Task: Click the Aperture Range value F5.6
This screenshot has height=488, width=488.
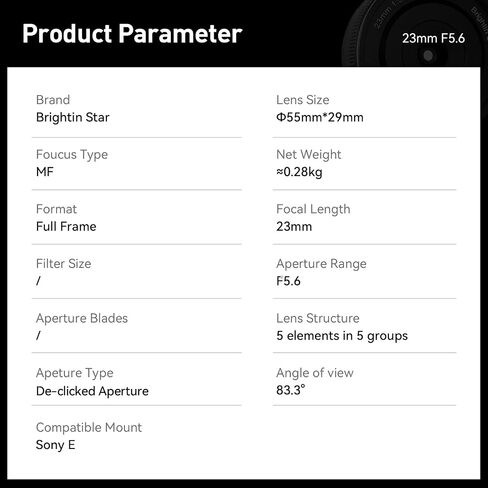Action: pyautogui.click(x=288, y=281)
